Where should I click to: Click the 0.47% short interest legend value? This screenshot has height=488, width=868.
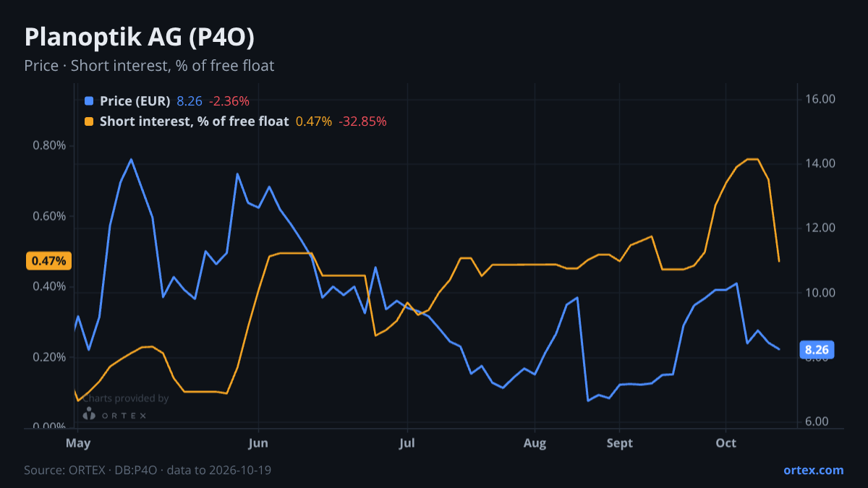tap(314, 121)
